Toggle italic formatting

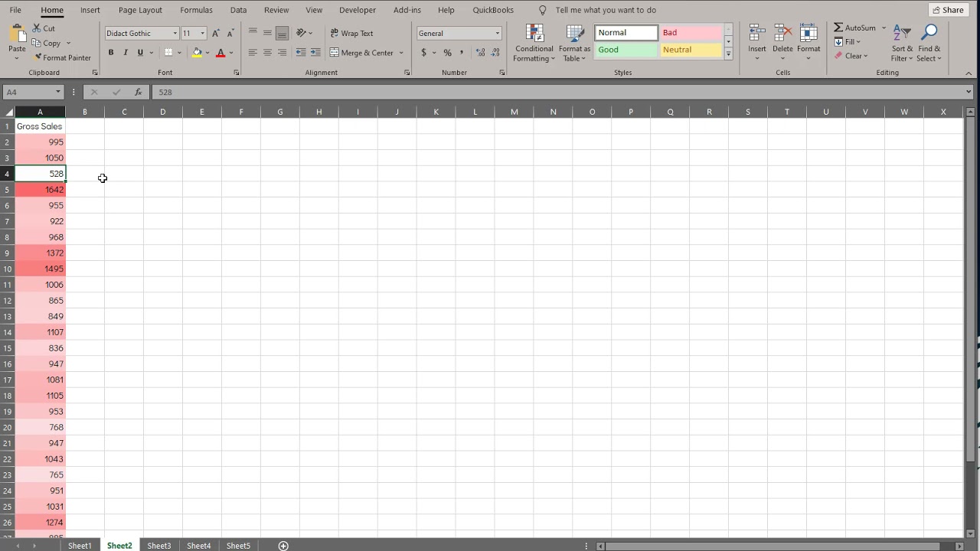point(126,53)
